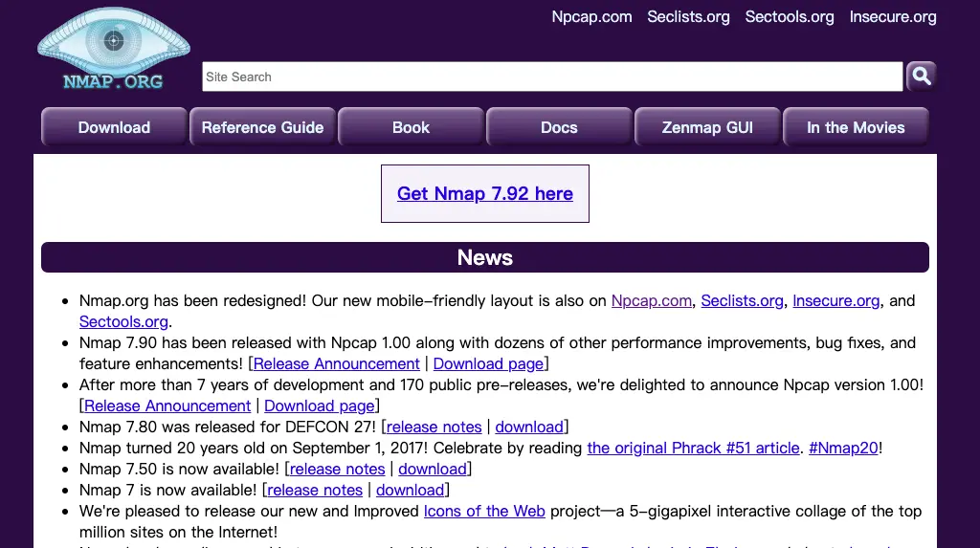
Task: Open Npcap.com in the top header
Action: click(591, 17)
